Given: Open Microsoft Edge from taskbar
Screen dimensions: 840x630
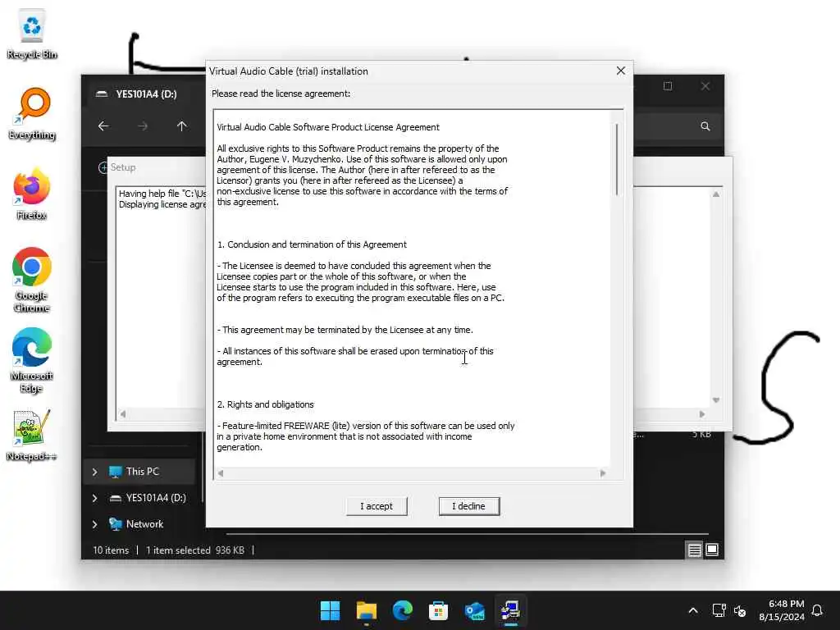Looking at the screenshot, I should click(402, 610).
